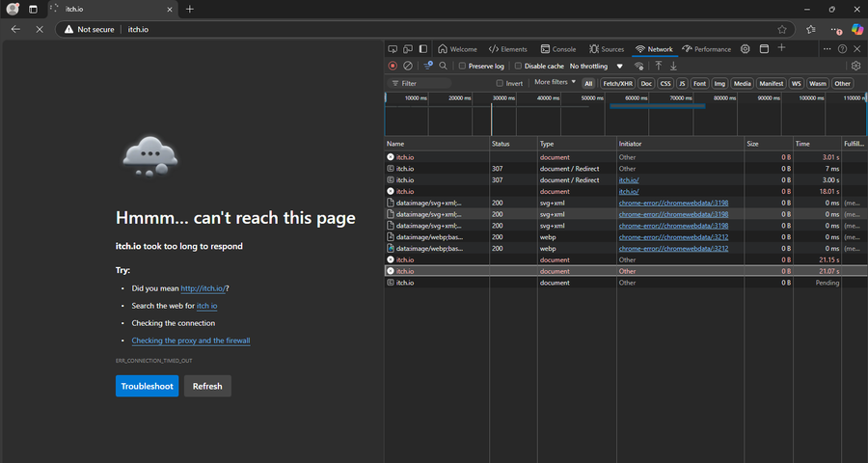
Task: Toggle the Wasm type filter
Action: pyautogui.click(x=818, y=84)
